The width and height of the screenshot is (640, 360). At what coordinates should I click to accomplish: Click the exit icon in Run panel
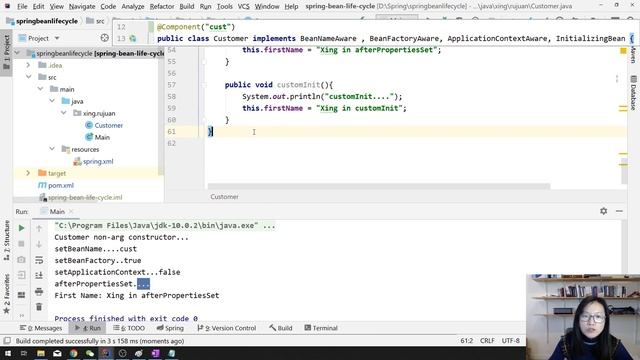(21, 275)
